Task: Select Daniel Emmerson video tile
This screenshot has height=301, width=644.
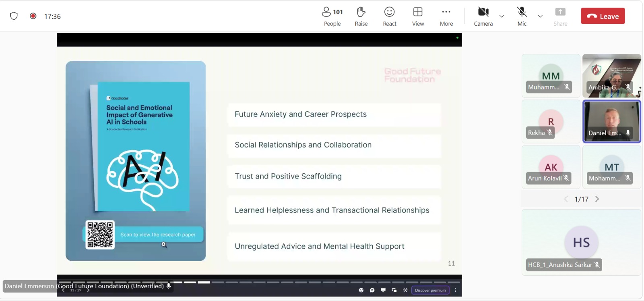Action: tap(611, 121)
